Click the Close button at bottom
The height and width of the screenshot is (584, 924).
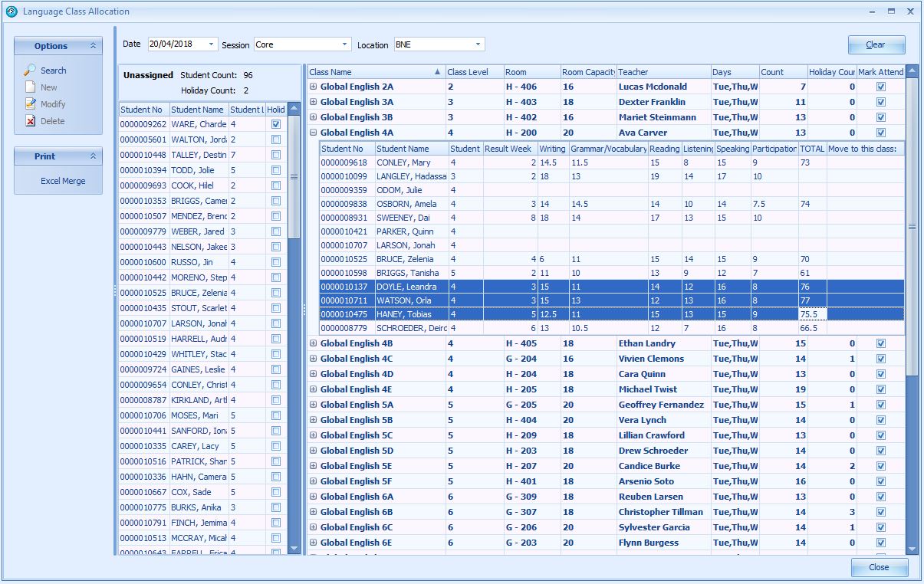[x=879, y=567]
